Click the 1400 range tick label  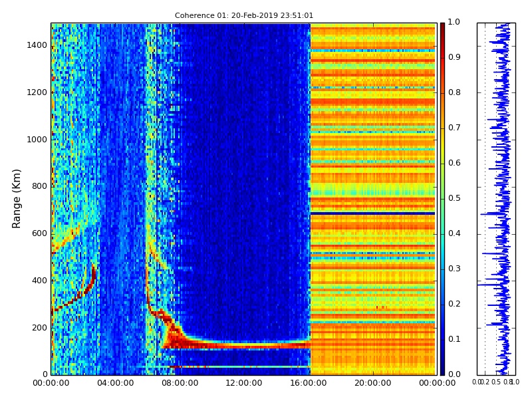point(37,45)
